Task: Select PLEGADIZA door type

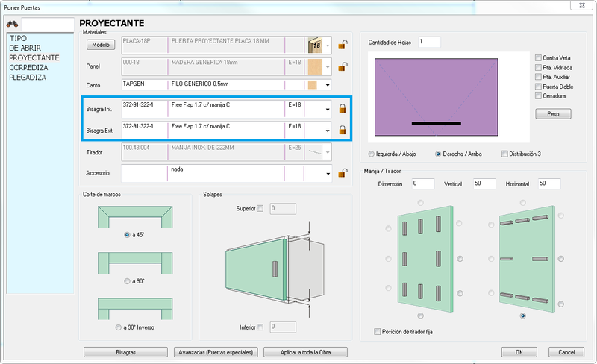Action: (28, 78)
